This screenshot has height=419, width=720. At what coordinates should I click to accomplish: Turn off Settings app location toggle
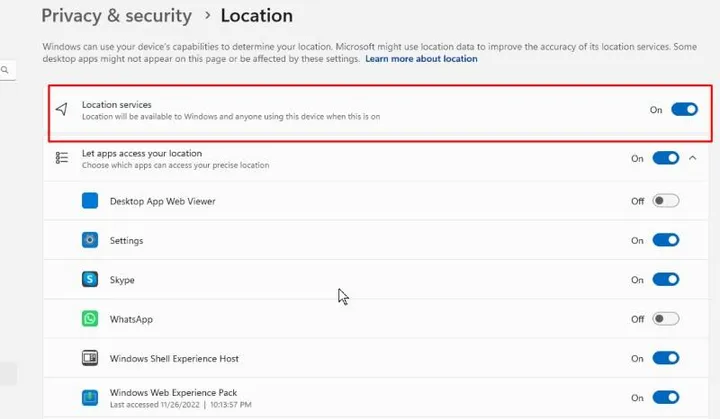[665, 240]
